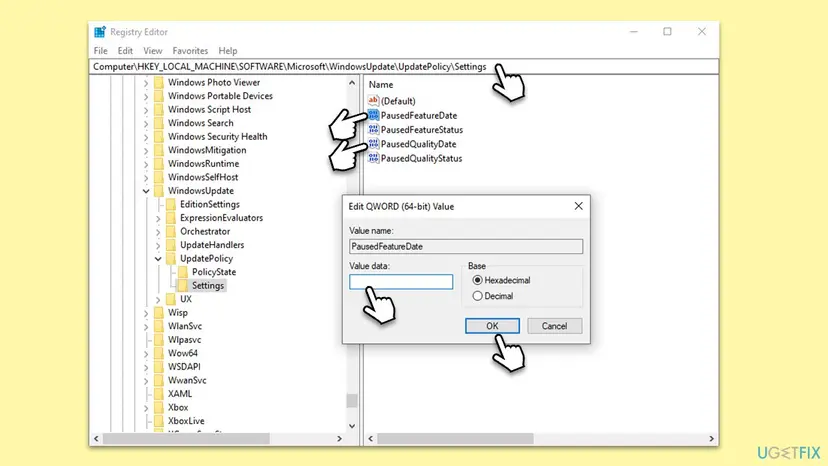Open the File menu

point(100,51)
